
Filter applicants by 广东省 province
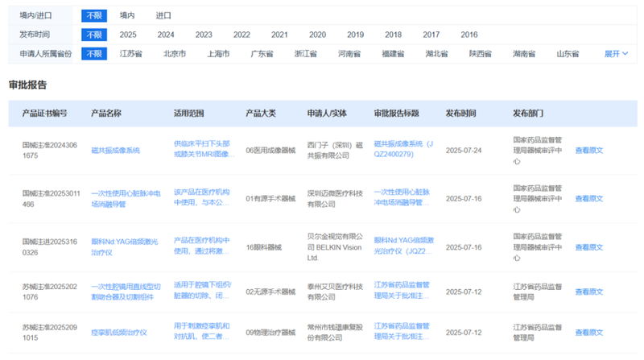[x=262, y=54]
